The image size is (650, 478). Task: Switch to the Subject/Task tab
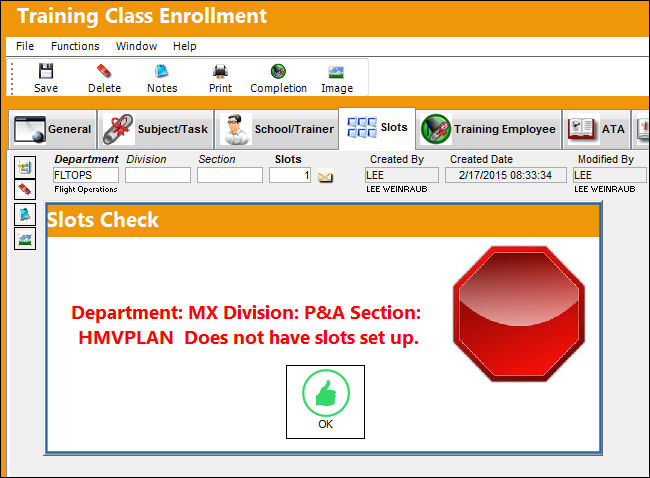coord(155,129)
